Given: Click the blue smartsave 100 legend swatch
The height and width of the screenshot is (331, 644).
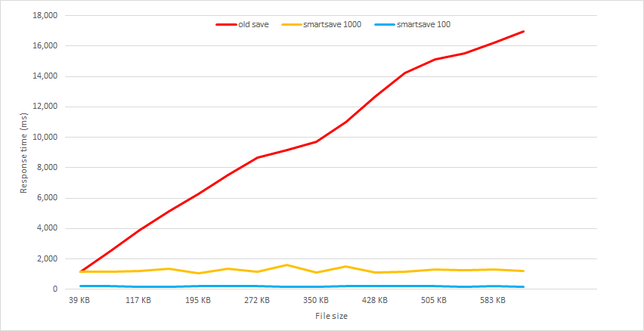Looking at the screenshot, I should pyautogui.click(x=384, y=24).
